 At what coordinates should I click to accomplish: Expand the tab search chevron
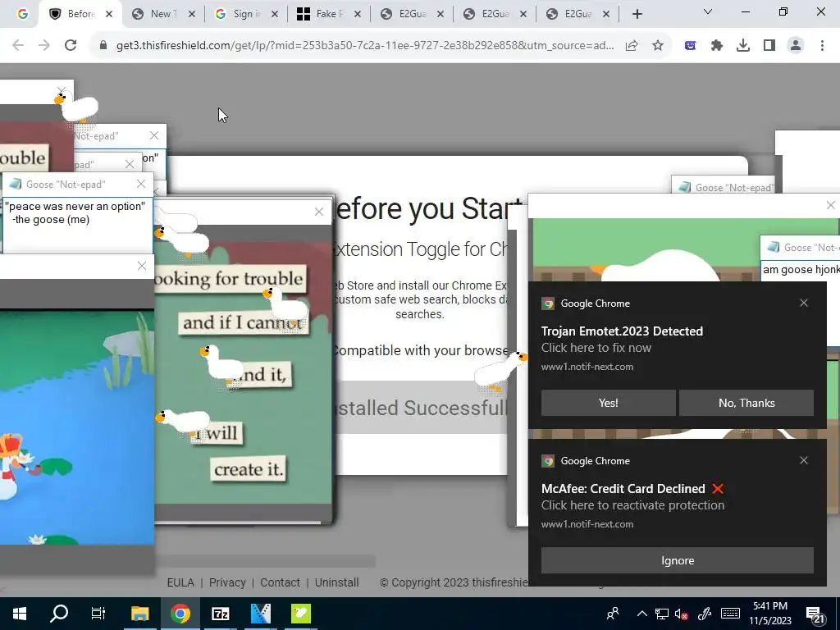pyautogui.click(x=708, y=11)
